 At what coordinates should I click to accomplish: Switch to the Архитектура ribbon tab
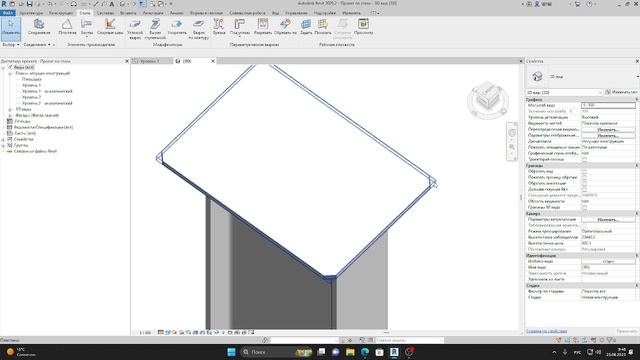pyautogui.click(x=31, y=13)
